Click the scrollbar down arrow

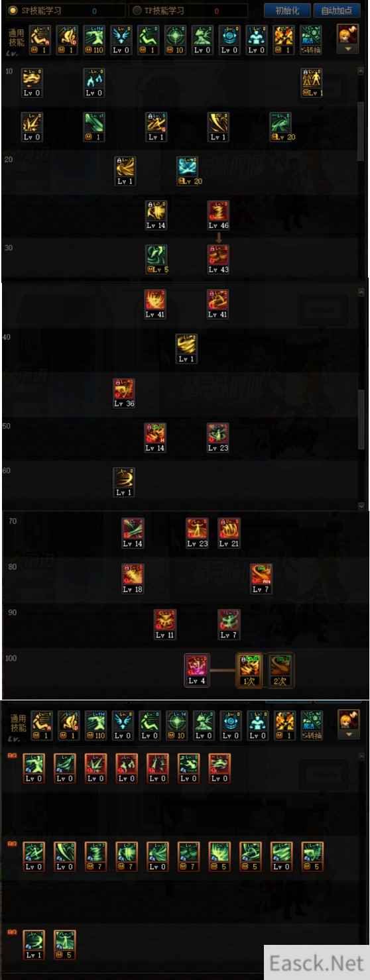coord(361,506)
